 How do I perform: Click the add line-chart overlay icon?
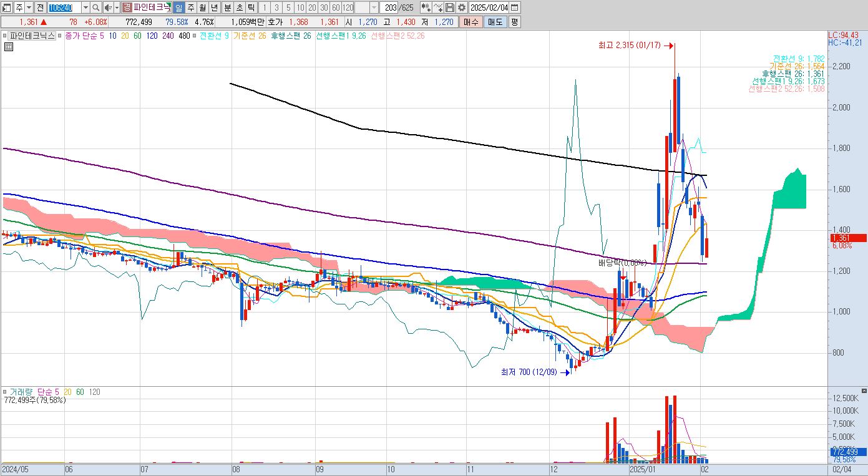438,7
